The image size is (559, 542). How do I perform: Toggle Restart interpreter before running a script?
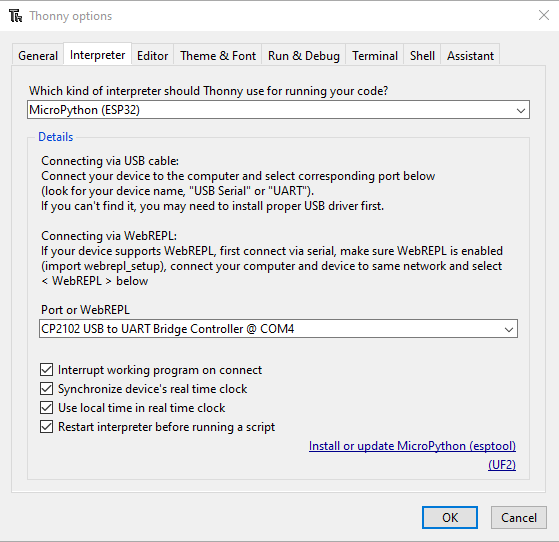tap(46, 426)
